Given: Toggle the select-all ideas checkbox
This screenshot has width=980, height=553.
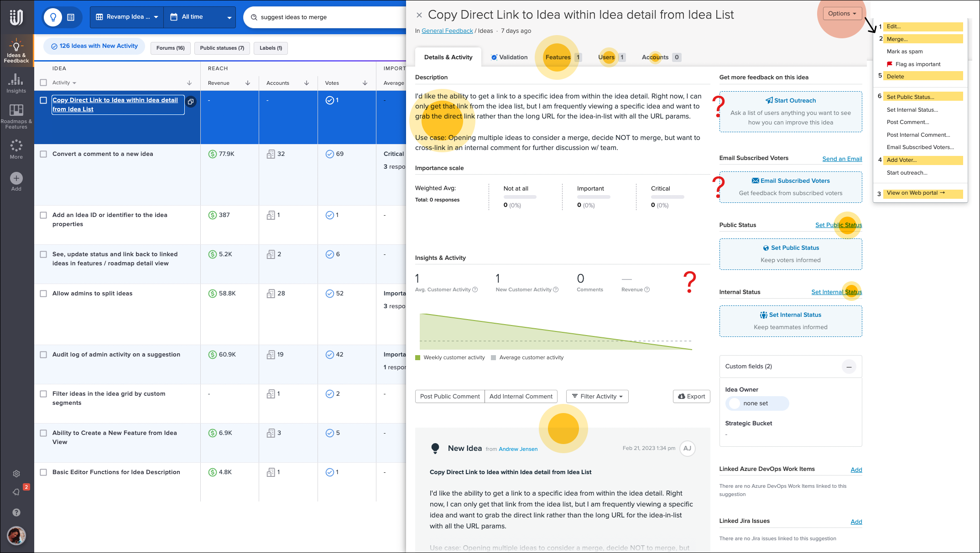Looking at the screenshot, I should point(43,83).
